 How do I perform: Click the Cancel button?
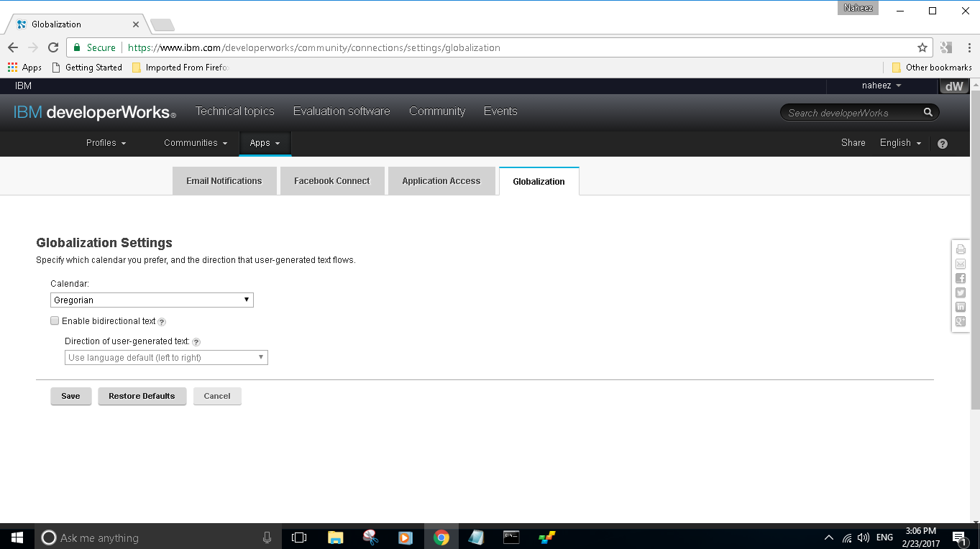217,396
